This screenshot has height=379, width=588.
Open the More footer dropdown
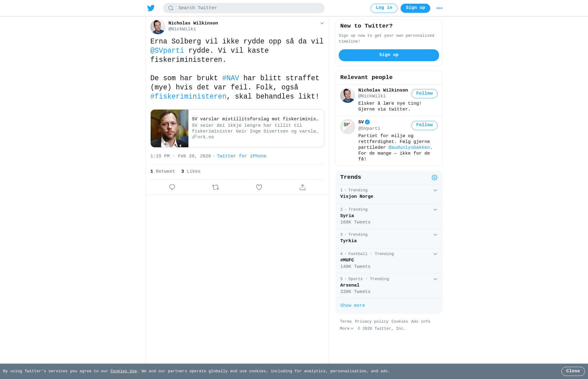[347, 328]
